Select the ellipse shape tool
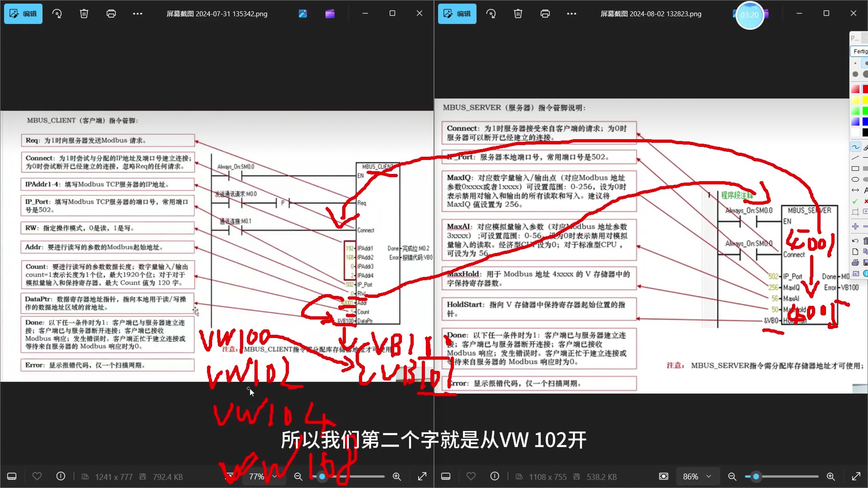868x488 pixels. (x=855, y=179)
